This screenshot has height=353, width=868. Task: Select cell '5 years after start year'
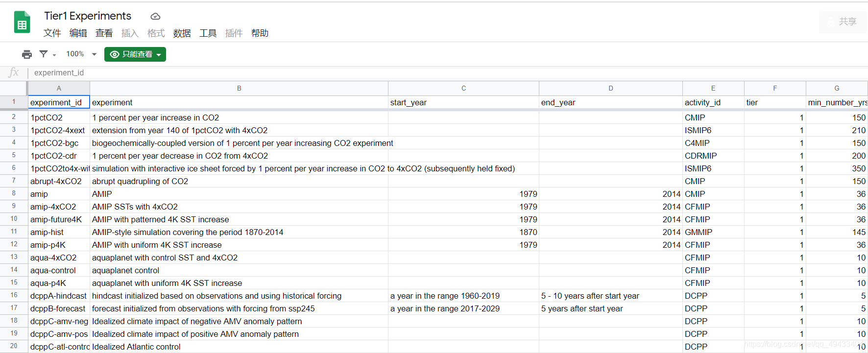click(611, 308)
